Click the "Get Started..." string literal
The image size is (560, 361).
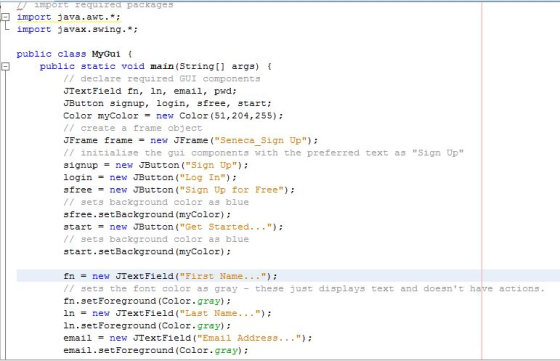pos(226,227)
